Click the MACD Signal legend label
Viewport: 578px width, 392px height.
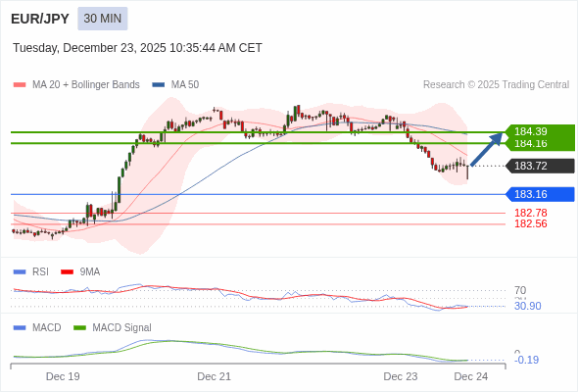[x=122, y=328]
